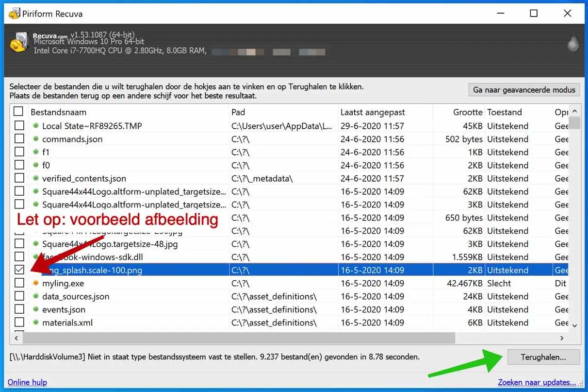This screenshot has height=392, width=588.
Task: Check the verified_contents.json checkbox
Action: (x=19, y=178)
